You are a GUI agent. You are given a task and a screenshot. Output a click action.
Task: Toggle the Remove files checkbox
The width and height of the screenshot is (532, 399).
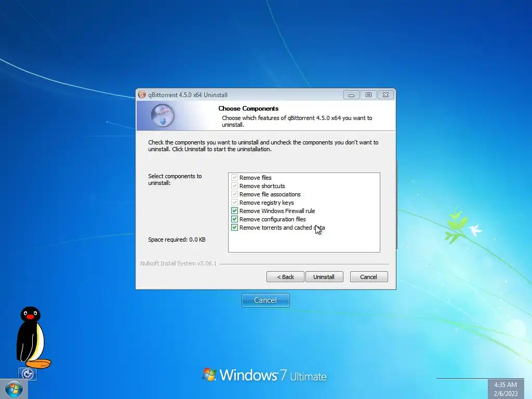click(234, 178)
